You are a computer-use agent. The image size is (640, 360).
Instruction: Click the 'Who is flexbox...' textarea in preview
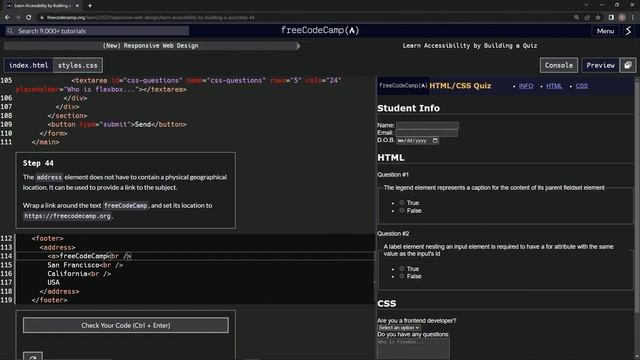(x=413, y=349)
